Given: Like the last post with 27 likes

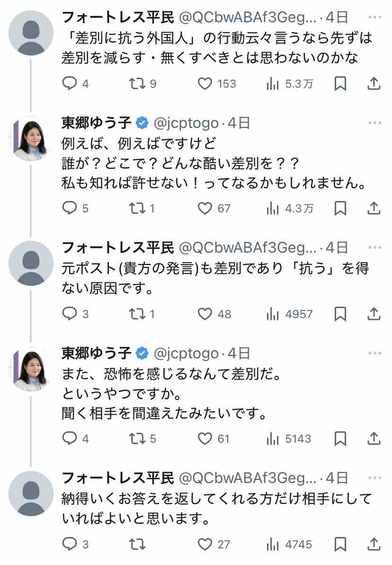Looking at the screenshot, I should pos(205,545).
